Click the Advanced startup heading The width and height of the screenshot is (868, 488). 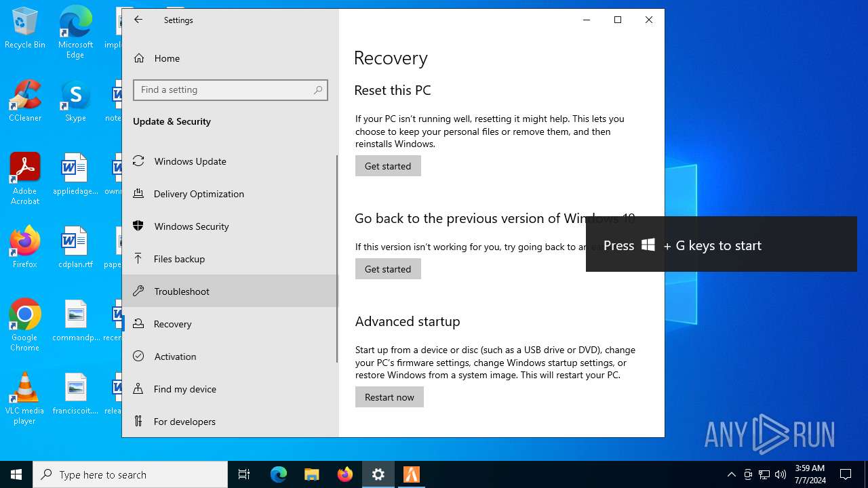[408, 321]
